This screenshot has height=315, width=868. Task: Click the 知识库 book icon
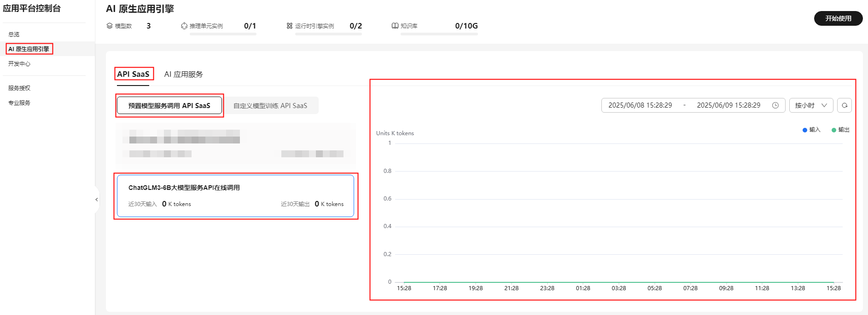click(x=395, y=26)
